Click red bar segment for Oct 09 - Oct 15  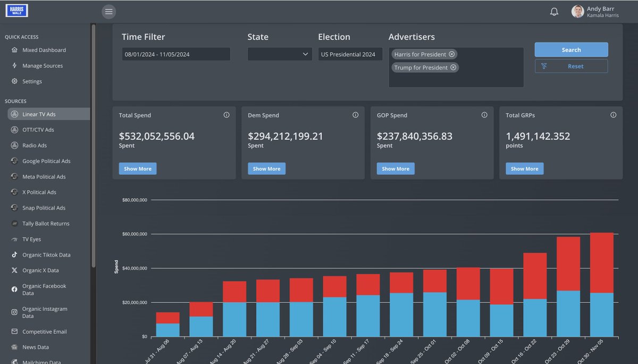point(501,286)
